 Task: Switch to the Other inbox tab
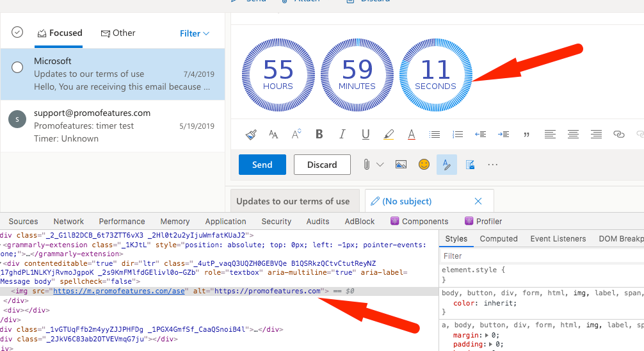click(x=118, y=33)
